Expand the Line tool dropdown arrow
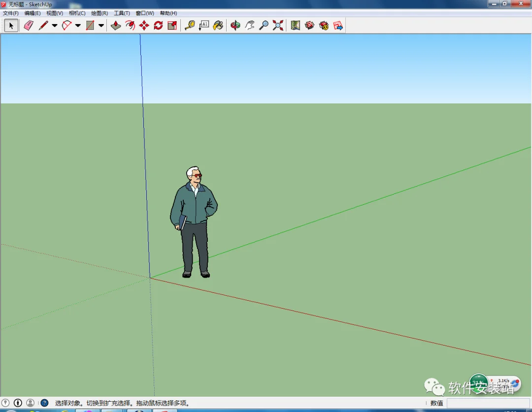The image size is (532, 412). 55,26
